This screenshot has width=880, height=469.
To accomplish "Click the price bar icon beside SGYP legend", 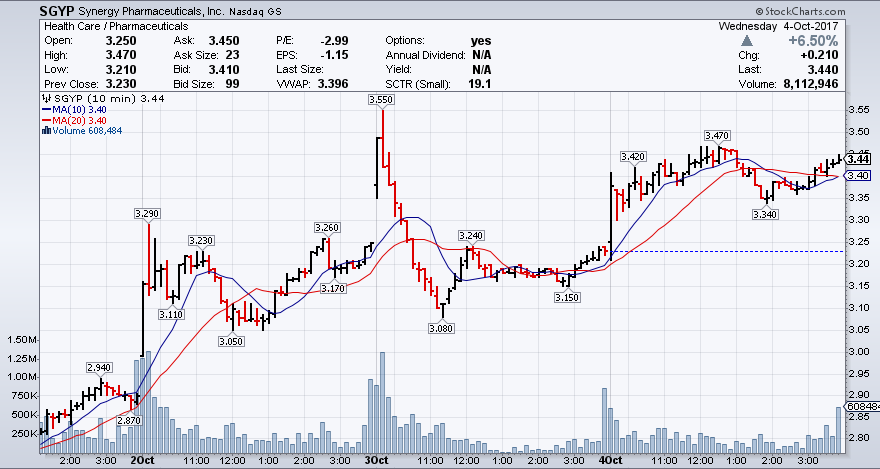I will pos(45,100).
